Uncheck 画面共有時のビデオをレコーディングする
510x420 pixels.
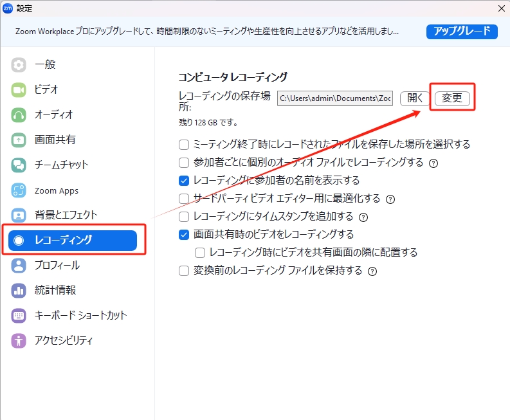tap(184, 235)
